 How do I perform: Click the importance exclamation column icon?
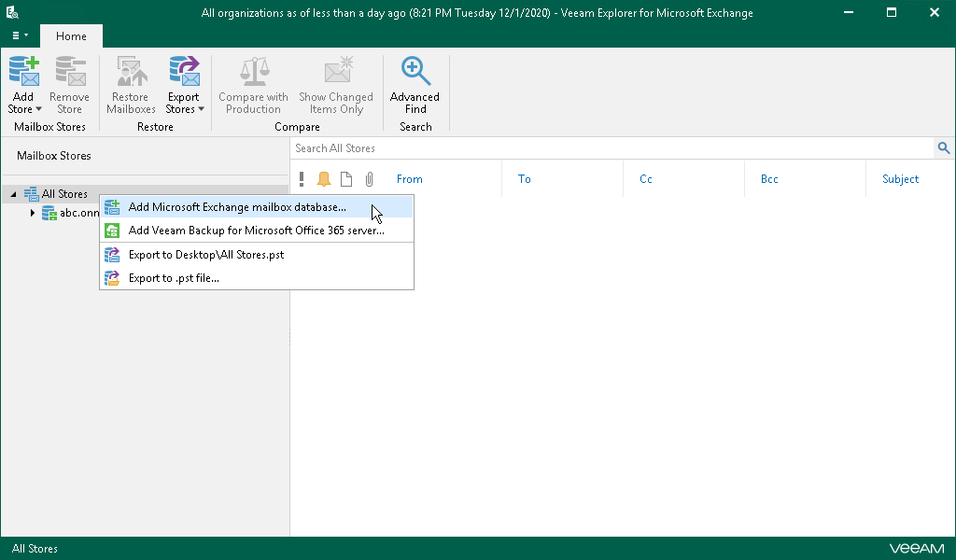coord(302,179)
